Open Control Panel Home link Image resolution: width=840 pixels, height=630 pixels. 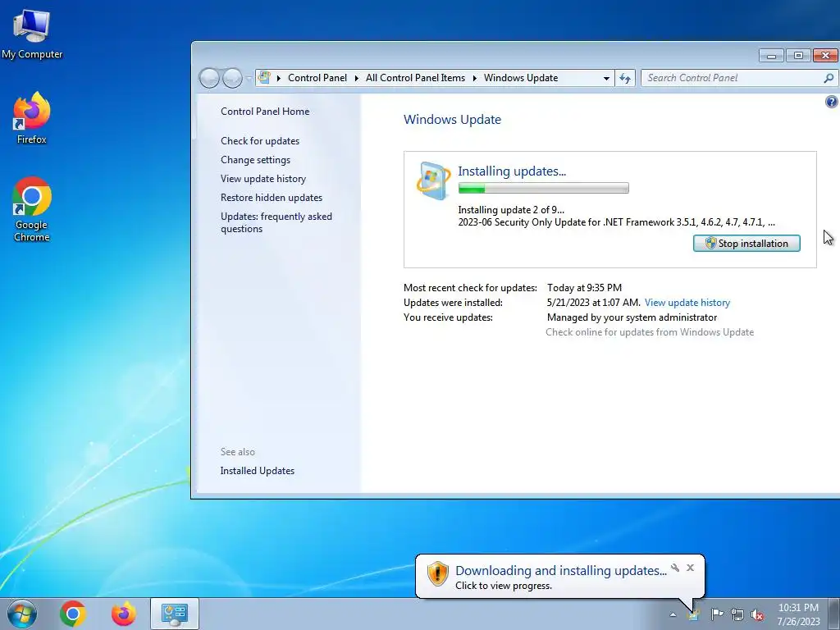pos(265,112)
